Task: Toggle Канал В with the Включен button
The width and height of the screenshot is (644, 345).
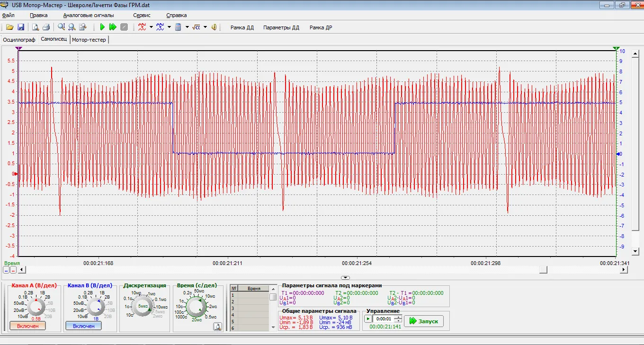Action: pos(83,326)
